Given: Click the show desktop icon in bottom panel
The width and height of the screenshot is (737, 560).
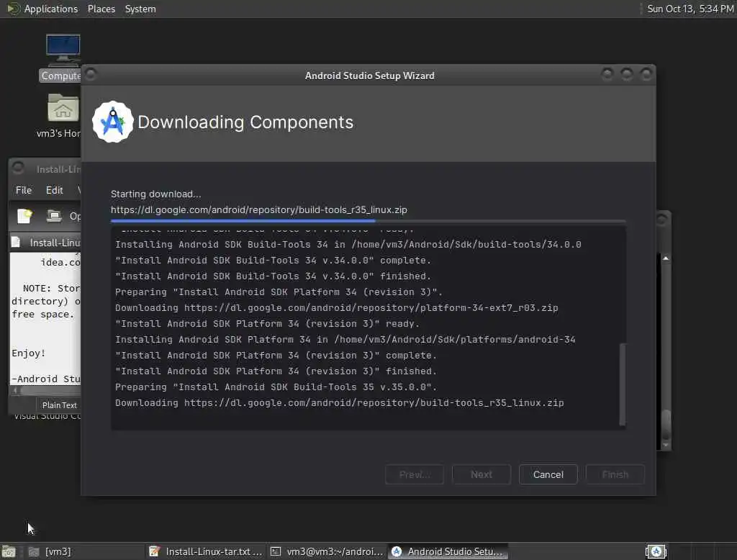Looking at the screenshot, I should coord(9,551).
